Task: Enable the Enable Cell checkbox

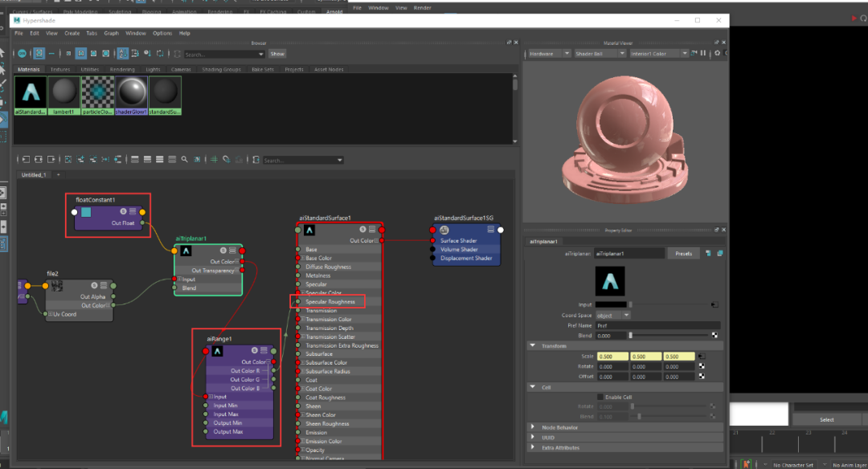Action: pyautogui.click(x=600, y=397)
